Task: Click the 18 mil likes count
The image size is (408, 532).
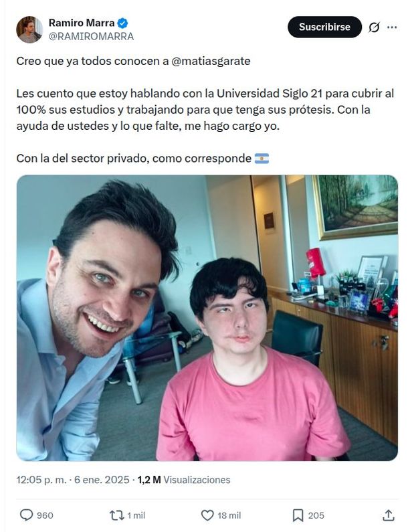Action: [229, 515]
